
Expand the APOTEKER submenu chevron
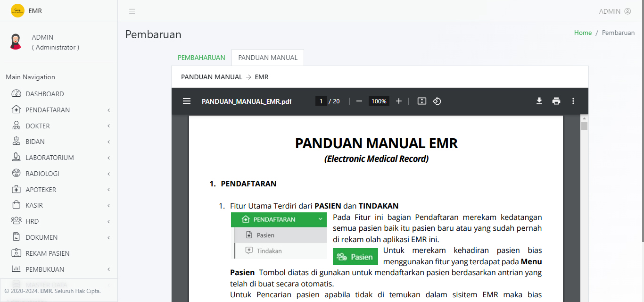tap(108, 190)
